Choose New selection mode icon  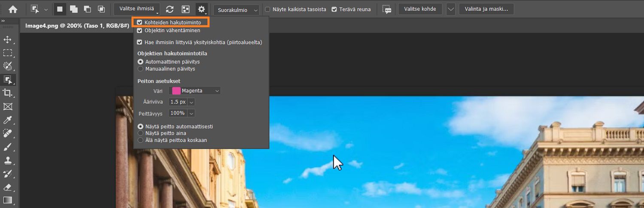[60, 9]
